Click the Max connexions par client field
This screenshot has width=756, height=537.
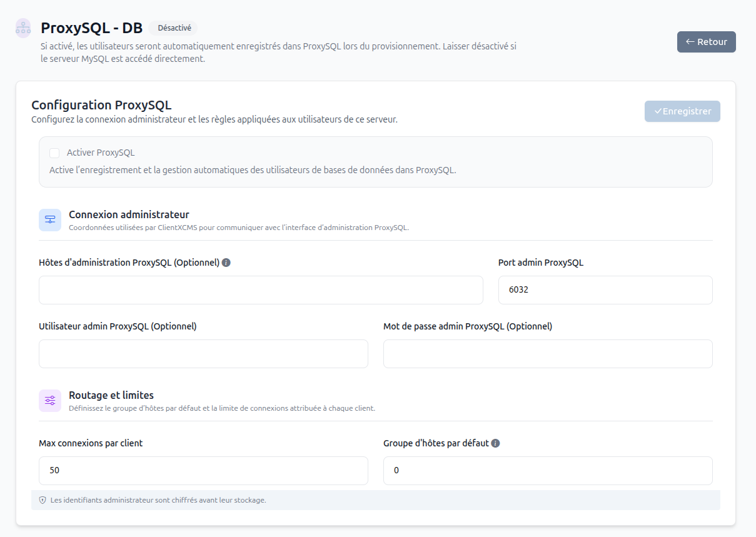203,471
